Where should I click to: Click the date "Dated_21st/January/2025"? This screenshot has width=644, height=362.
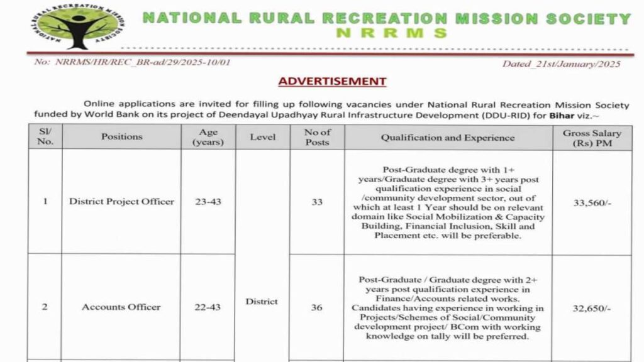click(x=561, y=64)
